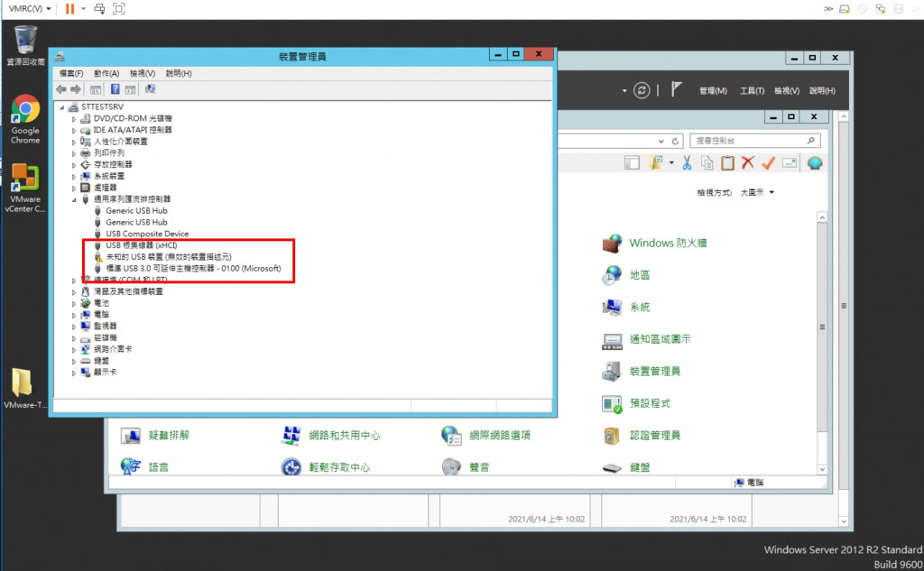Click the VMRC Send Ctrl+Alt+Del icon

(x=99, y=9)
